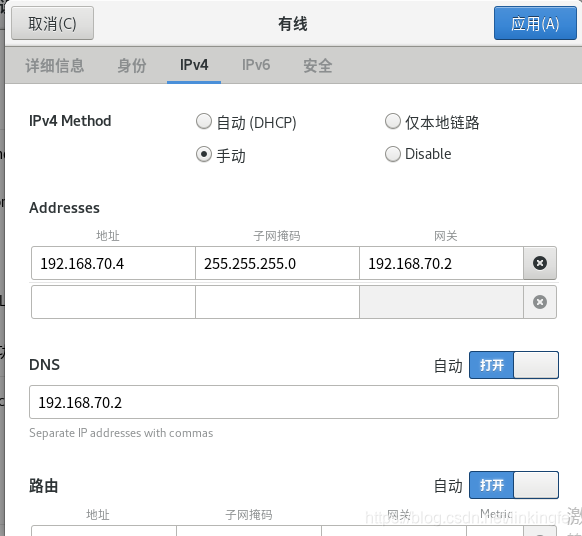Edit the gateway field 192.168.70.2
Viewport: 582px width, 536px height.
[441, 263]
